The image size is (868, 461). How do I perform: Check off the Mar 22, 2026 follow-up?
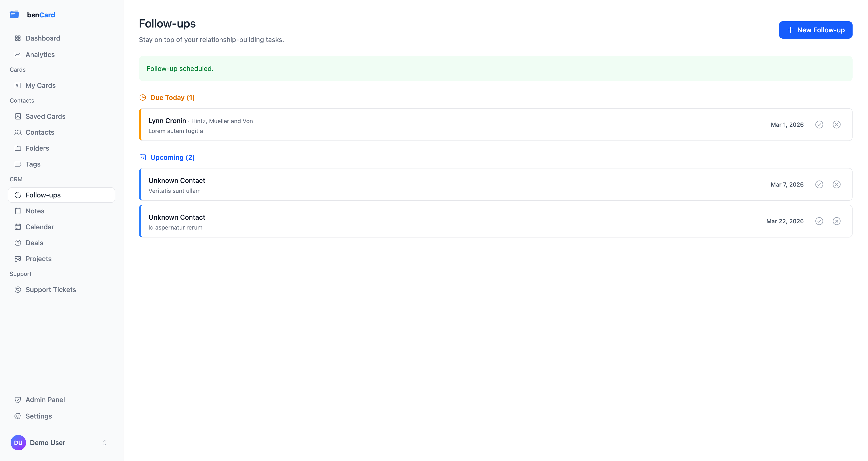[x=819, y=221]
